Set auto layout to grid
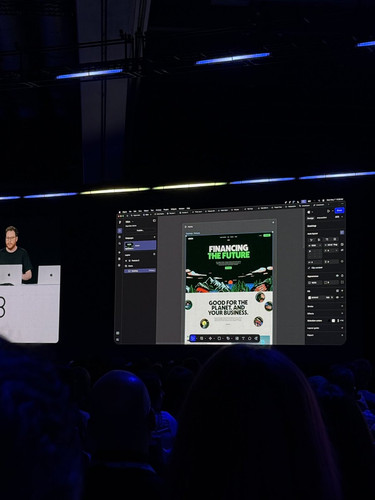375x500 pixels. click(335, 239)
